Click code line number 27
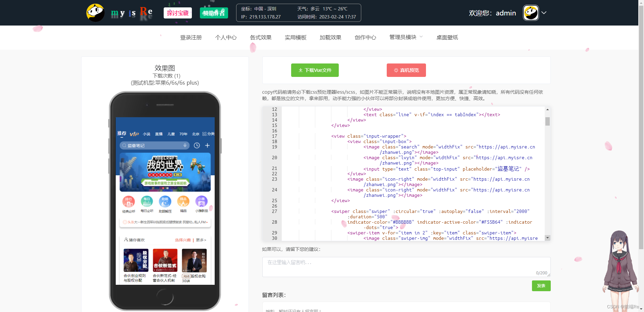This screenshot has width=644, height=312. pos(274,211)
